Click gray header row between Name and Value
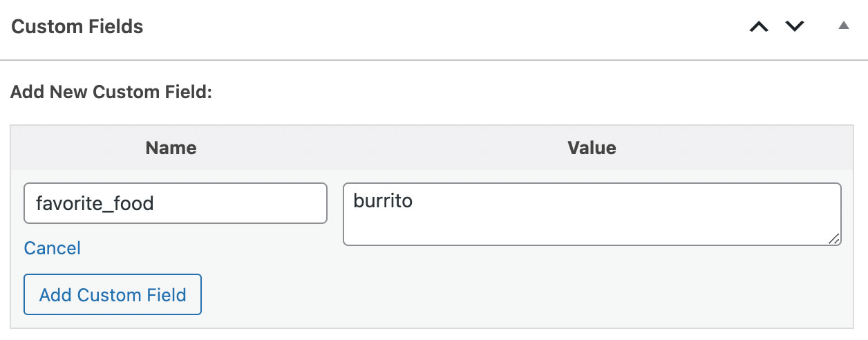 (x=380, y=148)
